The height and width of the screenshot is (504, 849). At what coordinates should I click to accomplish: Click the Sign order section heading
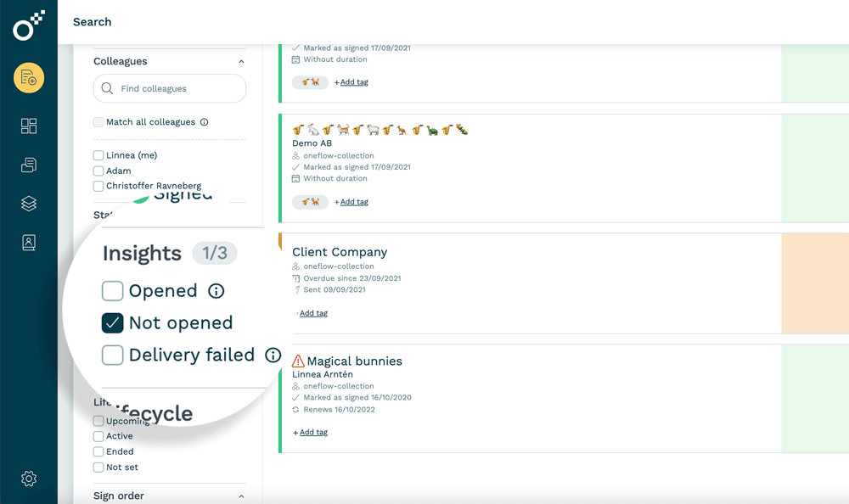(119, 496)
